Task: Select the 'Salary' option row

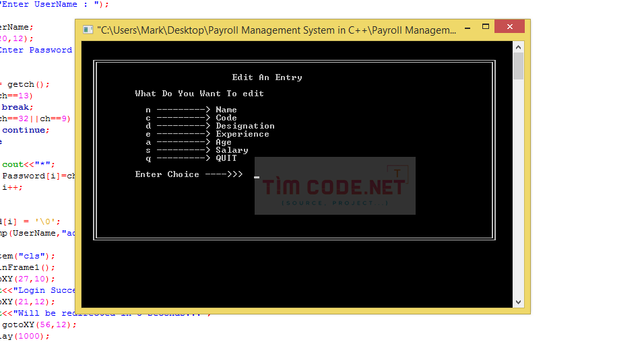Action: [x=197, y=150]
